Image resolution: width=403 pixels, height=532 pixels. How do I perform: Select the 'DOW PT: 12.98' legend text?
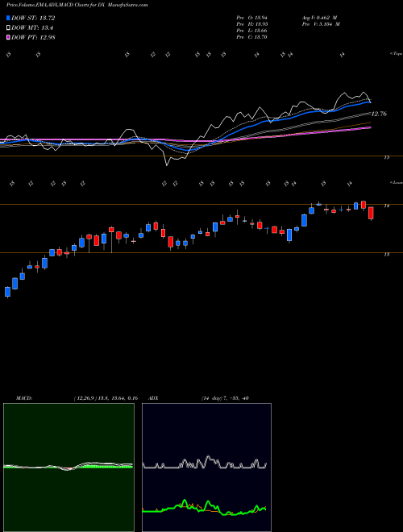[x=33, y=37]
